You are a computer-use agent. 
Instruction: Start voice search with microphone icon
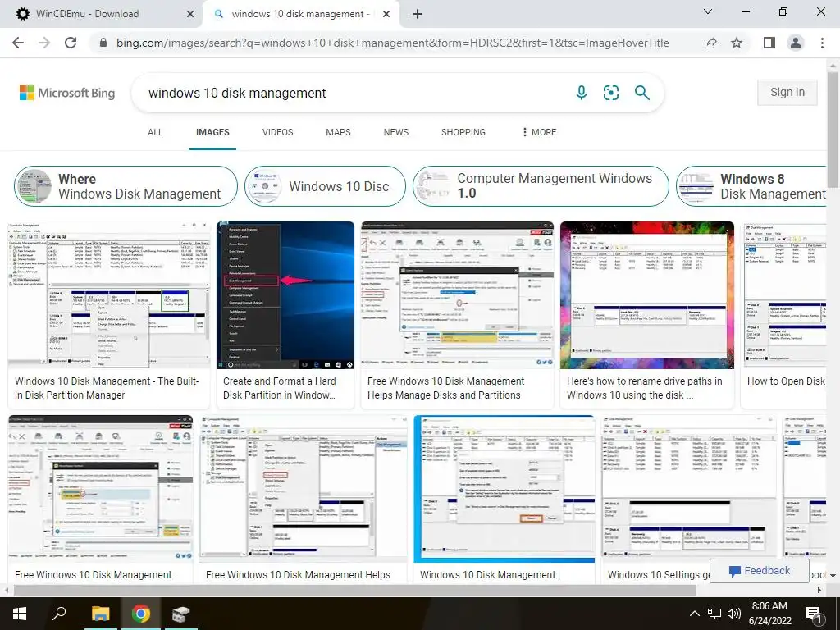pos(582,93)
